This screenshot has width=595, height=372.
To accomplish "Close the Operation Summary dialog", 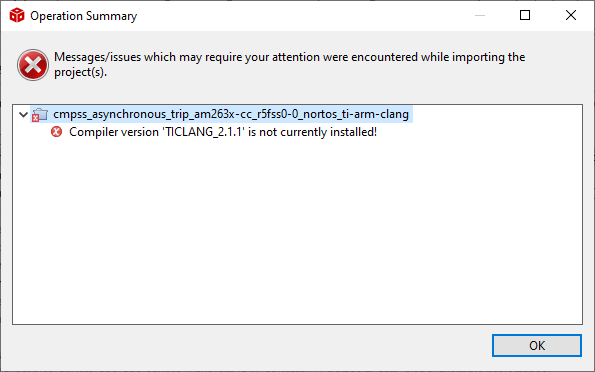I will coord(571,15).
